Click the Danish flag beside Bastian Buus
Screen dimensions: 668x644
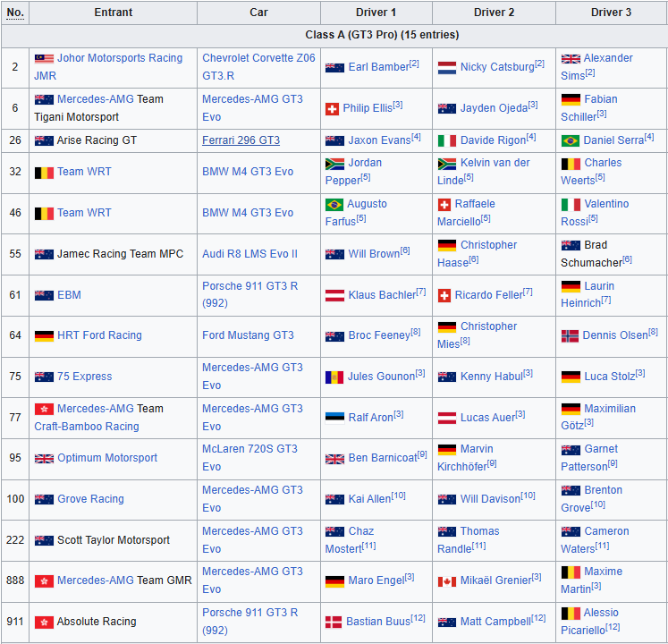coord(334,622)
